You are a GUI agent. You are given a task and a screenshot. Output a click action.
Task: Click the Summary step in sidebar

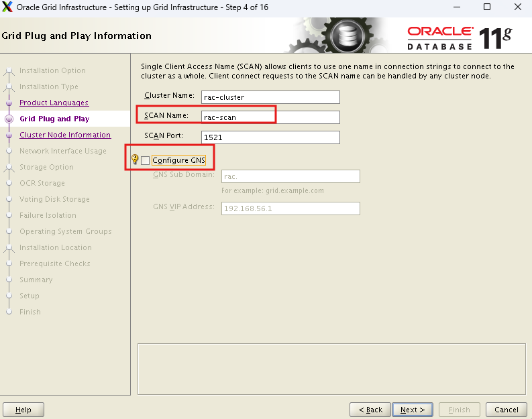pyautogui.click(x=36, y=280)
